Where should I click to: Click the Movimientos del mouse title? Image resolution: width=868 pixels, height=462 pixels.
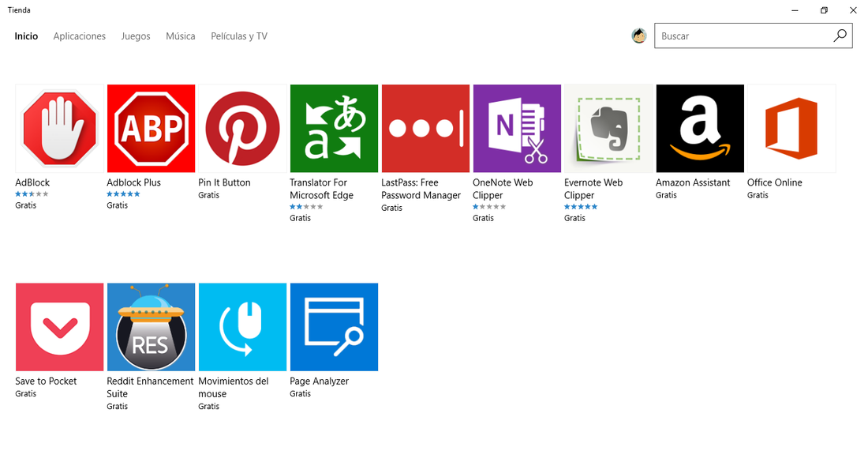click(x=233, y=387)
